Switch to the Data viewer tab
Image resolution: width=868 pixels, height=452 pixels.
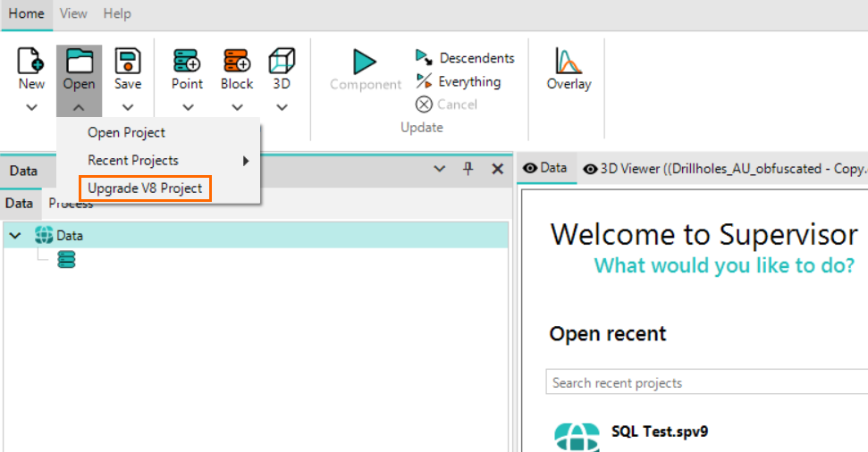546,168
